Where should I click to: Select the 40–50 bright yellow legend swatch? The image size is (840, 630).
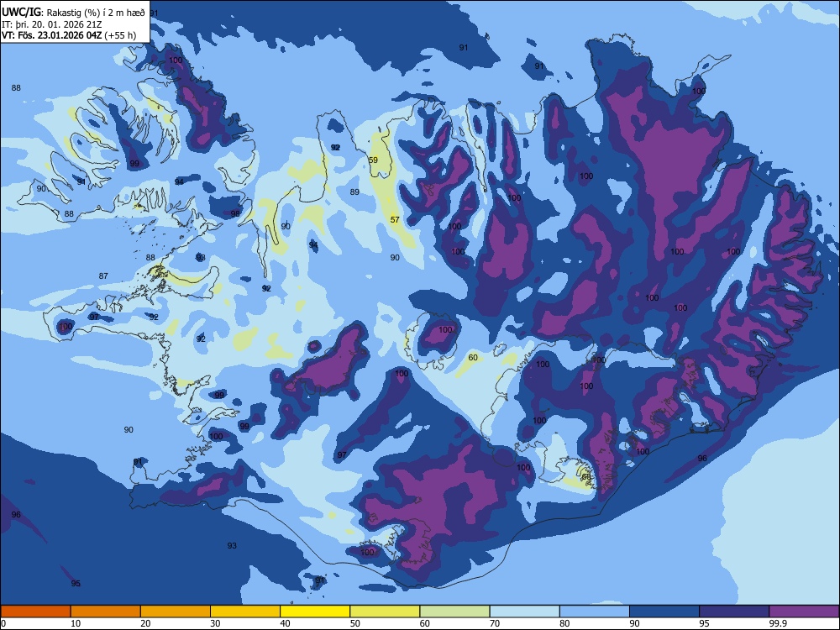(315, 612)
